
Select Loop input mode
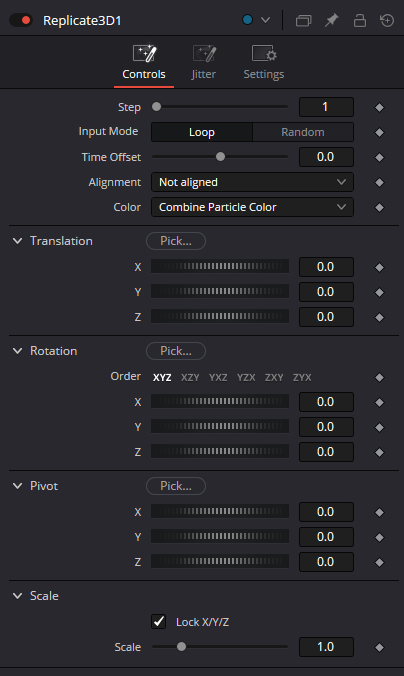point(202,132)
